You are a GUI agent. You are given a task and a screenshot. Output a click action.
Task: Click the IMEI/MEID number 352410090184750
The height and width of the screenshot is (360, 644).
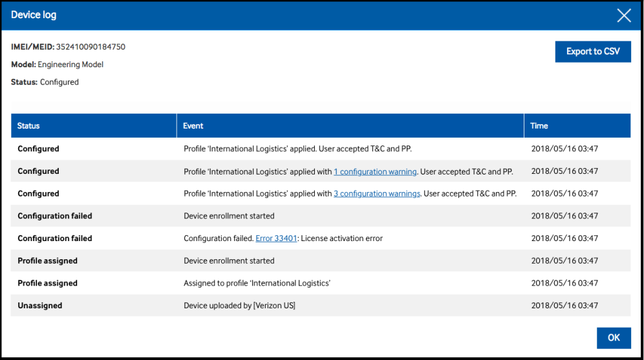(91, 47)
